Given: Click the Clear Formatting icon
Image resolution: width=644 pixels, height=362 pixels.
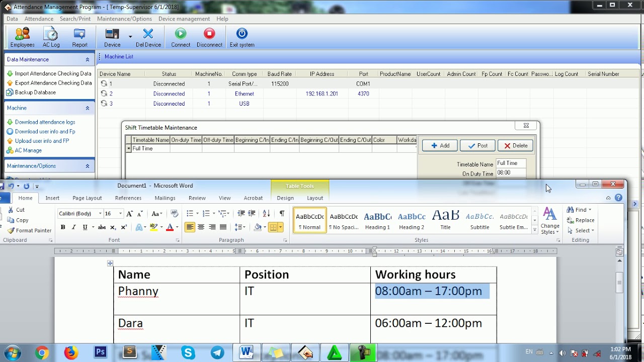Looking at the screenshot, I should click(175, 214).
